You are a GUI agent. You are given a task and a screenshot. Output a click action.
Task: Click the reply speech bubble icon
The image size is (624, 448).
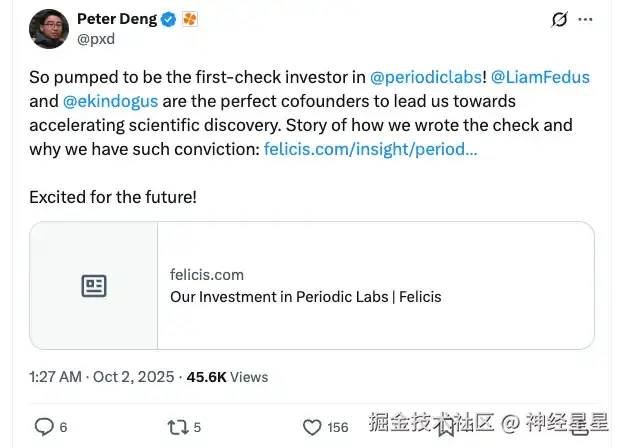pos(45,427)
